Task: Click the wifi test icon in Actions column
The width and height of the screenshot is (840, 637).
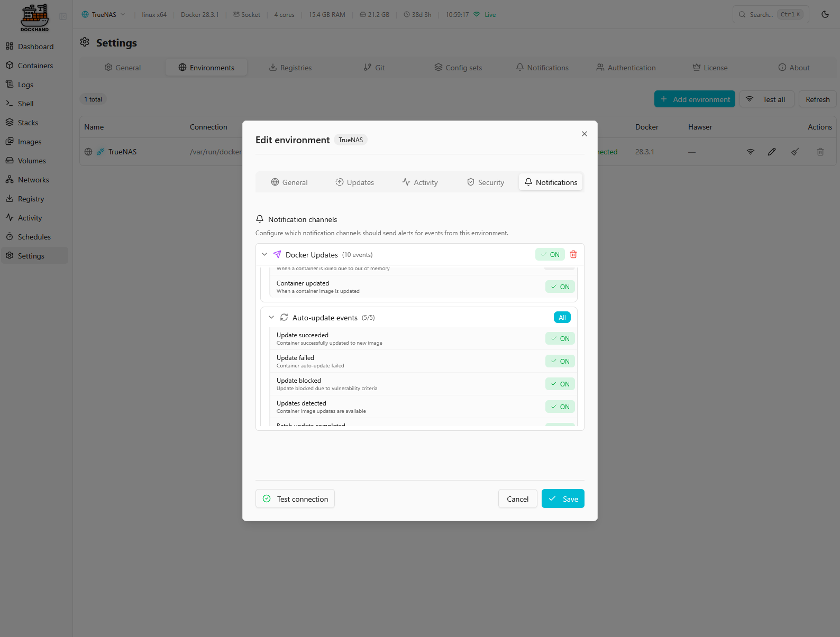Action: point(750,152)
